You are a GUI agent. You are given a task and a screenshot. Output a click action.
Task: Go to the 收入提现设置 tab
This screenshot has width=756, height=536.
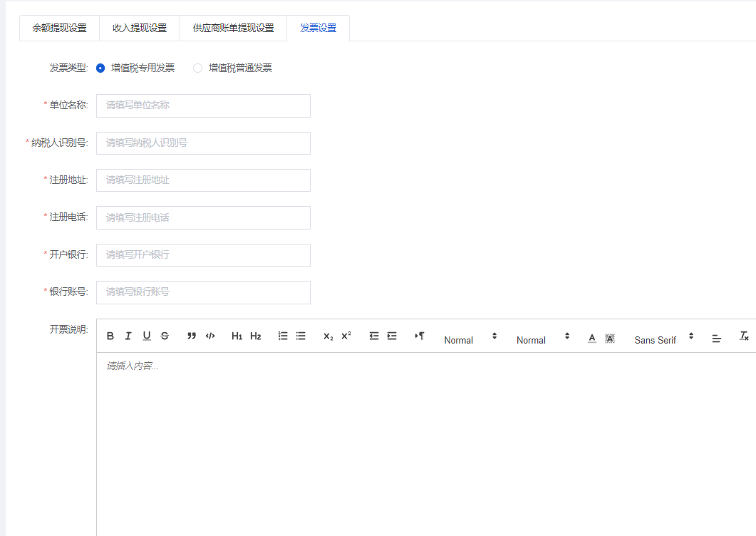point(140,29)
